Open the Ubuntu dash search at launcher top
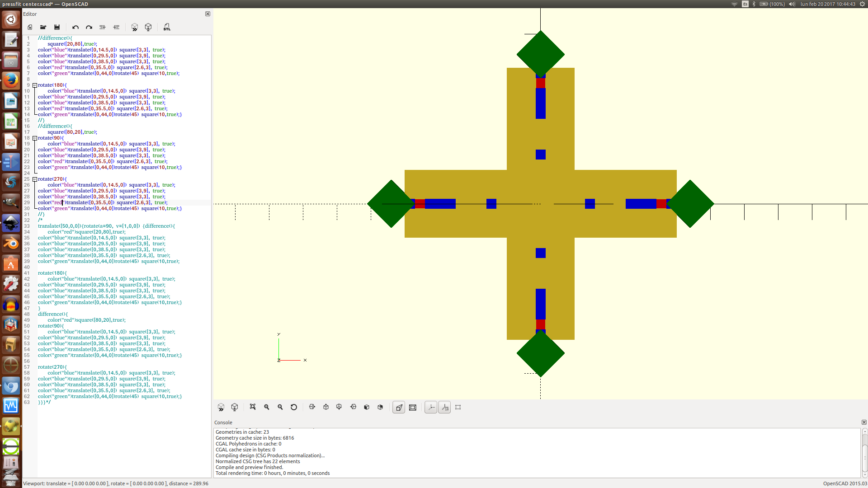The width and height of the screenshot is (868, 488). [x=11, y=20]
